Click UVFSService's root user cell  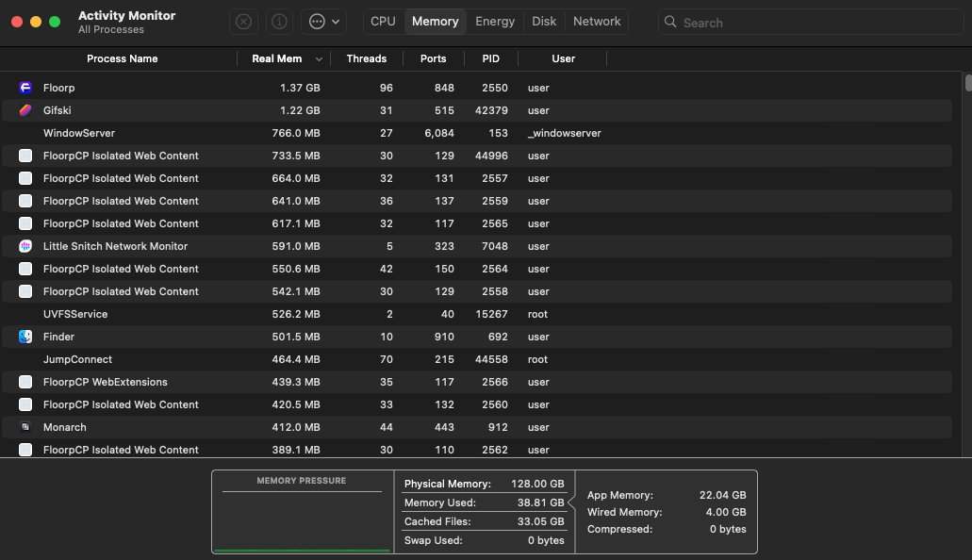tap(537, 315)
